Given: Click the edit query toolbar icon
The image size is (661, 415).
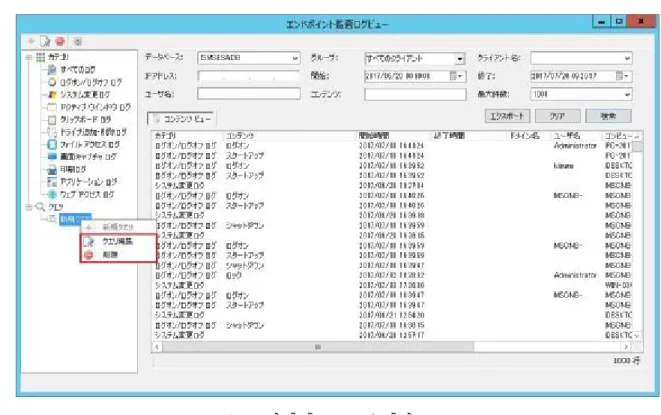Looking at the screenshot, I should click(45, 41).
